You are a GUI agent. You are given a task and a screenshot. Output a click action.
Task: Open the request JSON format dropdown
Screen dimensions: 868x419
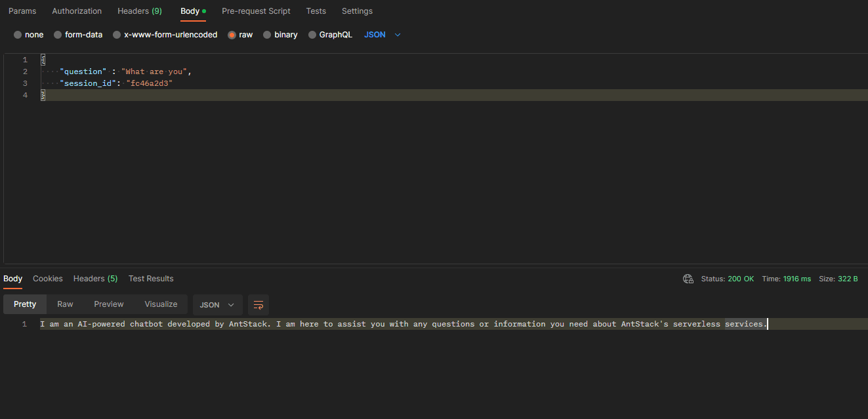pos(382,35)
